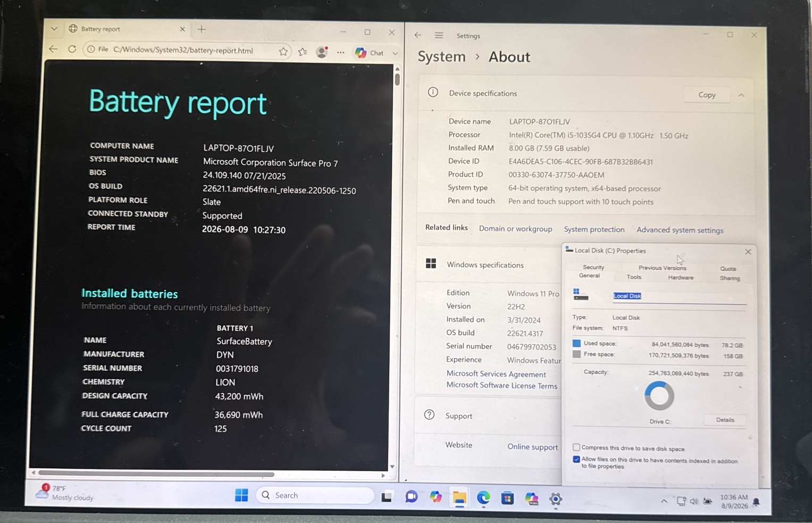
Task: Click the Device specifications info icon
Action: (433, 92)
